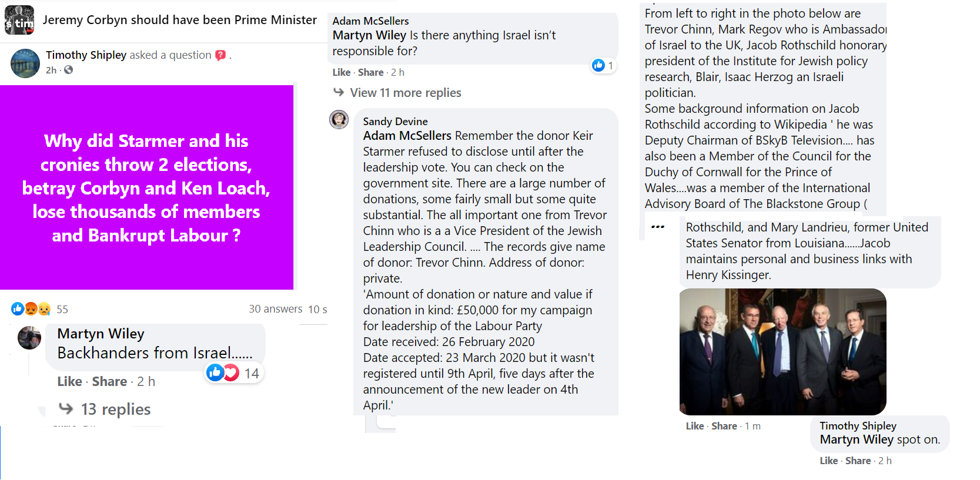Viewport: 980px width, 480px height.
Task: Open the three-dot comment options menu
Action: (658, 227)
